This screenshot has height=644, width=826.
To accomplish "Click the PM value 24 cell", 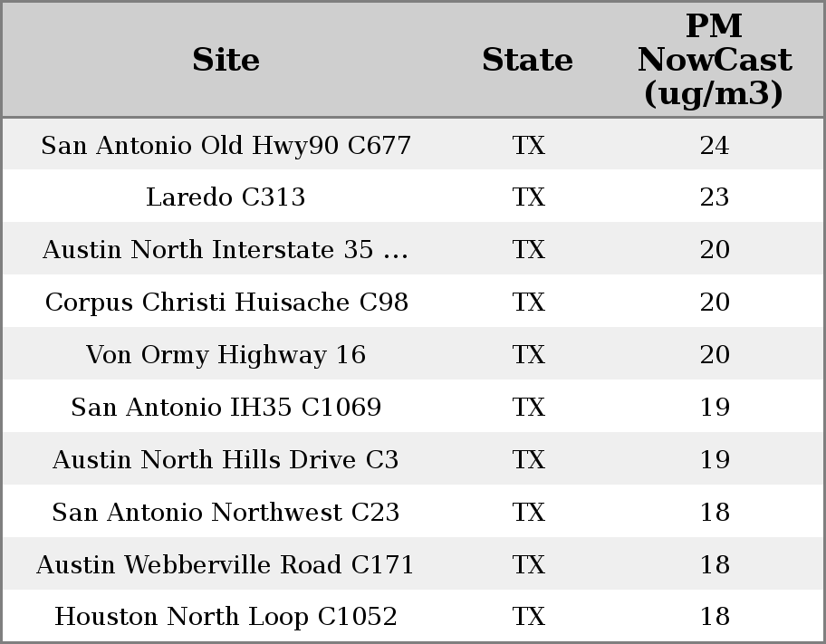I will [714, 146].
